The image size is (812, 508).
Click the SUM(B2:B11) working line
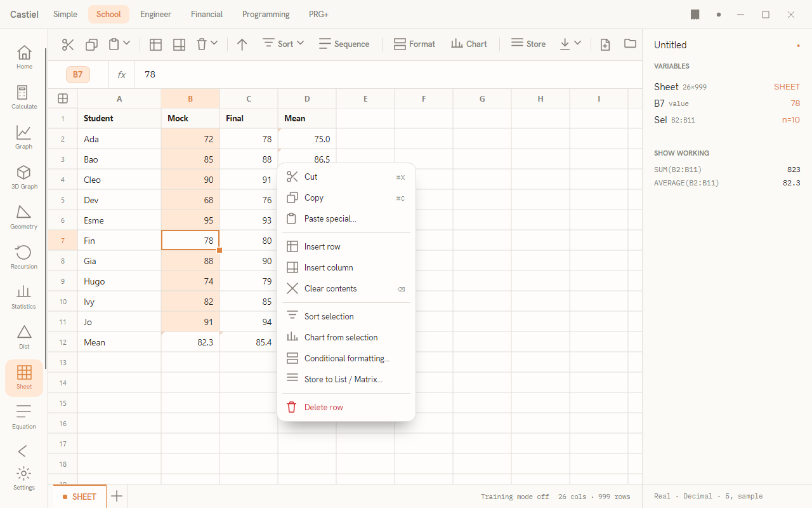click(727, 170)
